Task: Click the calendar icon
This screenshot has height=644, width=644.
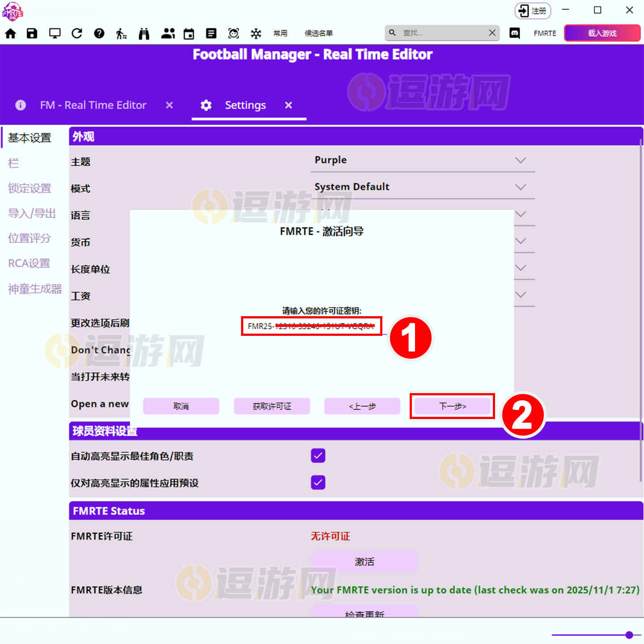Action: [189, 33]
